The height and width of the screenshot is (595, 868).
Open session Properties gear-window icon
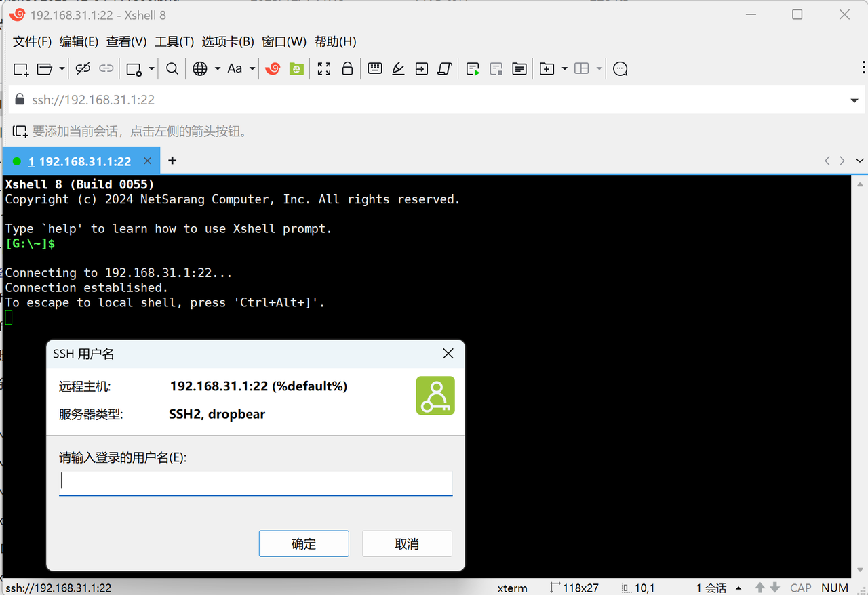[x=134, y=68]
